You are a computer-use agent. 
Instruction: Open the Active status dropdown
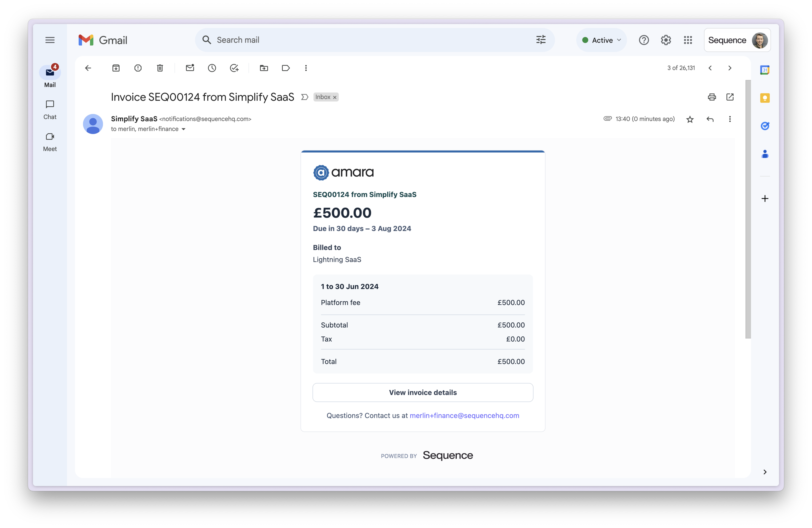[x=601, y=40]
